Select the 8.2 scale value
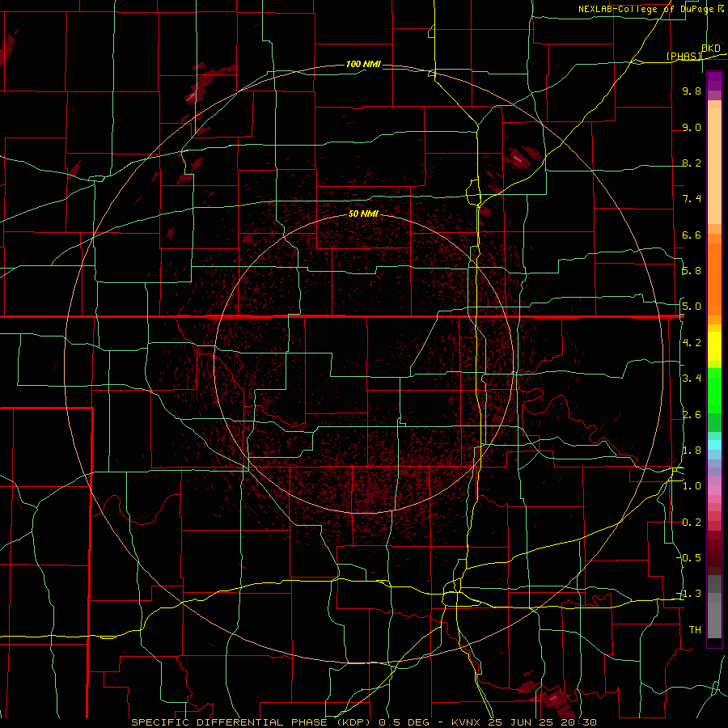This screenshot has height=728, width=728. (692, 163)
